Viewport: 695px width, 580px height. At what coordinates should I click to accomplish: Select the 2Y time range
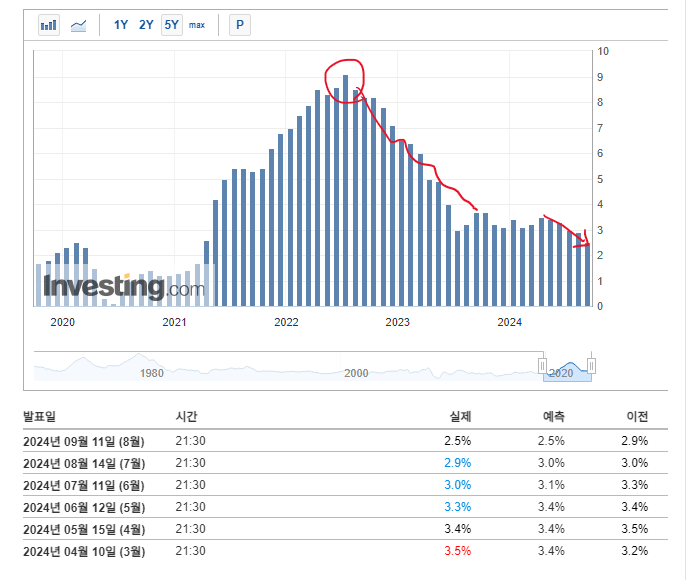tap(146, 25)
